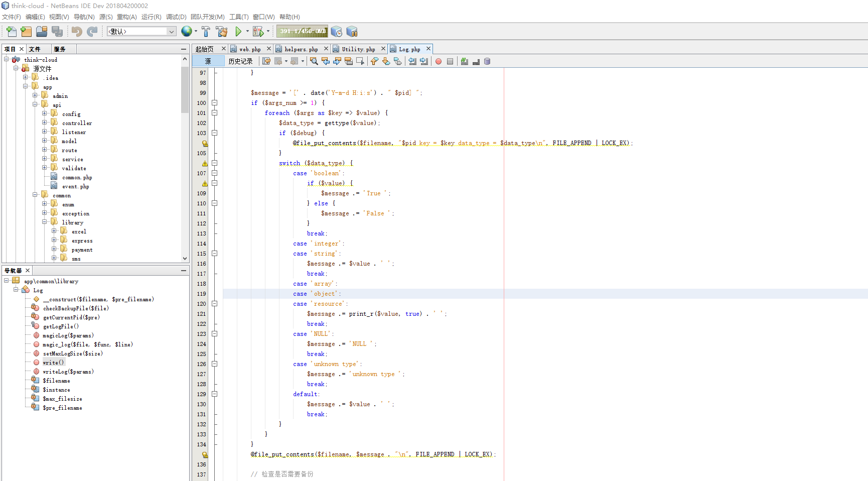Click the Redo arrow icon

click(92, 32)
